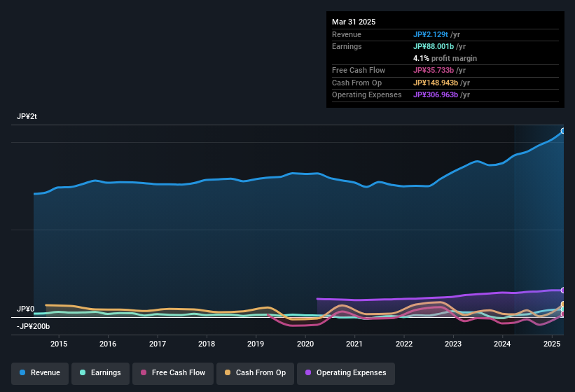This screenshot has width=575, height=392.
Task: Click the 2020 x-axis label
Action: [305, 344]
